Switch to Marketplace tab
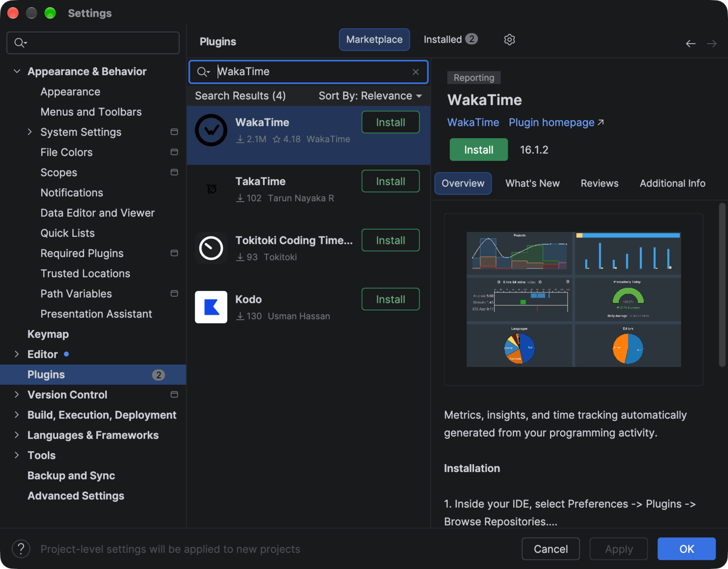 (x=375, y=40)
